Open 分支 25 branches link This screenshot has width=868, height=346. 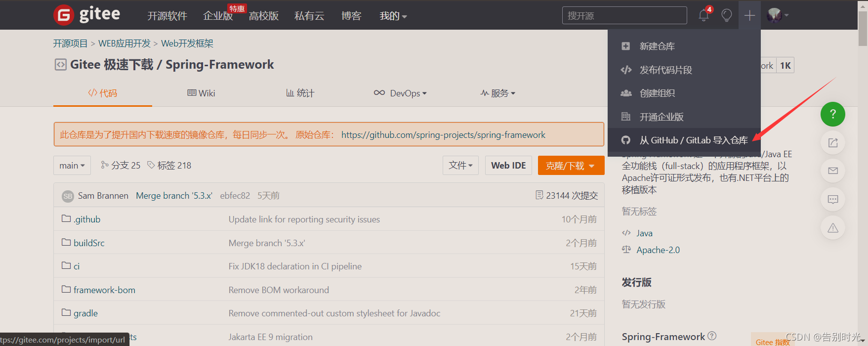(121, 165)
